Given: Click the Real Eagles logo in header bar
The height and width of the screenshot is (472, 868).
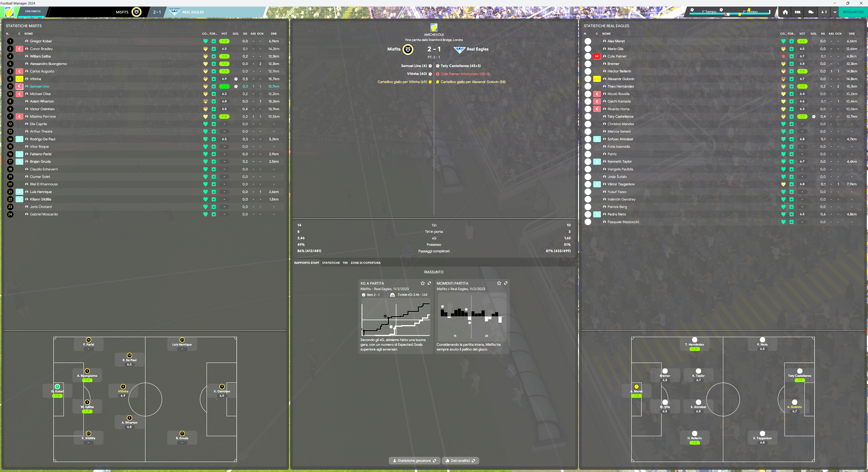Looking at the screenshot, I should [174, 12].
